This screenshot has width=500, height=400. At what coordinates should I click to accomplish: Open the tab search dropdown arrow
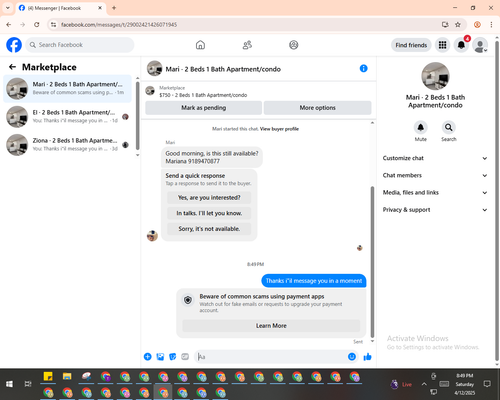(8, 8)
